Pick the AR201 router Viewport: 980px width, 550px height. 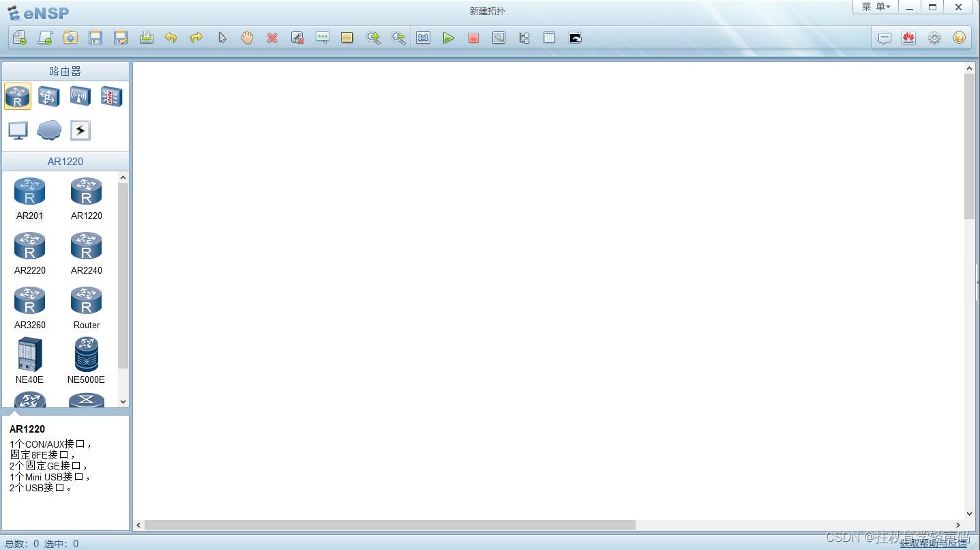[29, 199]
